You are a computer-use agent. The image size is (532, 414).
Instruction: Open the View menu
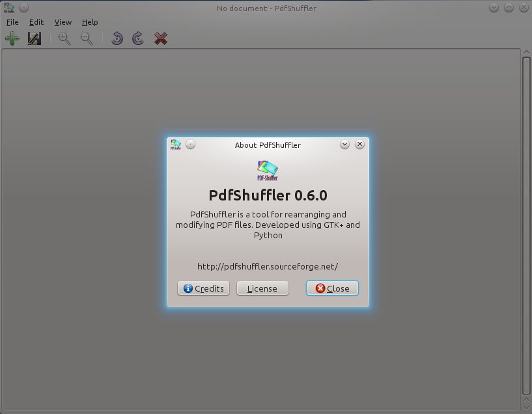pos(63,22)
